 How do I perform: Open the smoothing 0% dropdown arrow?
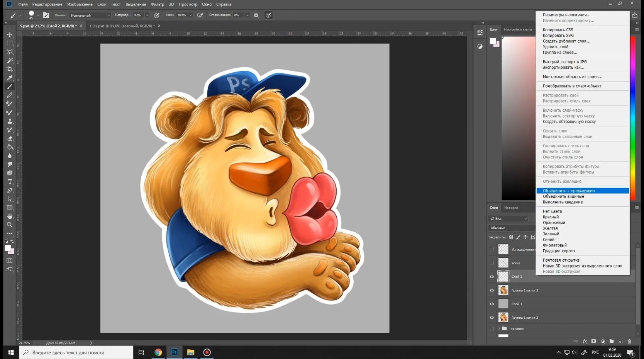[x=247, y=15]
